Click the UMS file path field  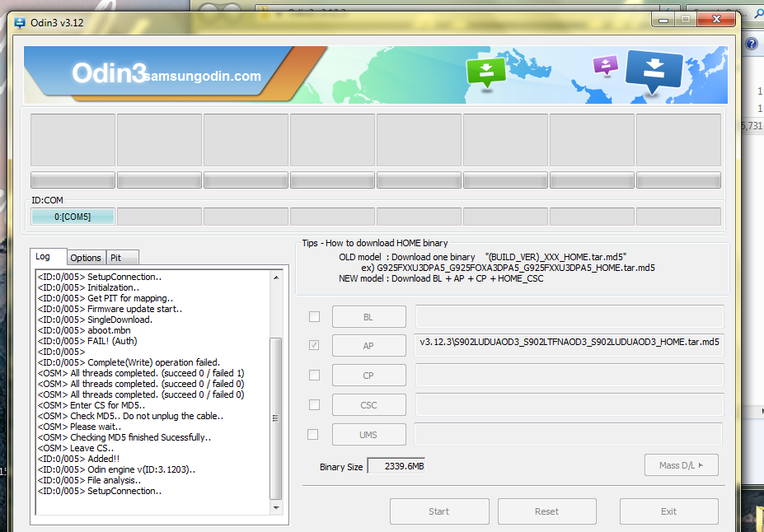[x=568, y=434]
